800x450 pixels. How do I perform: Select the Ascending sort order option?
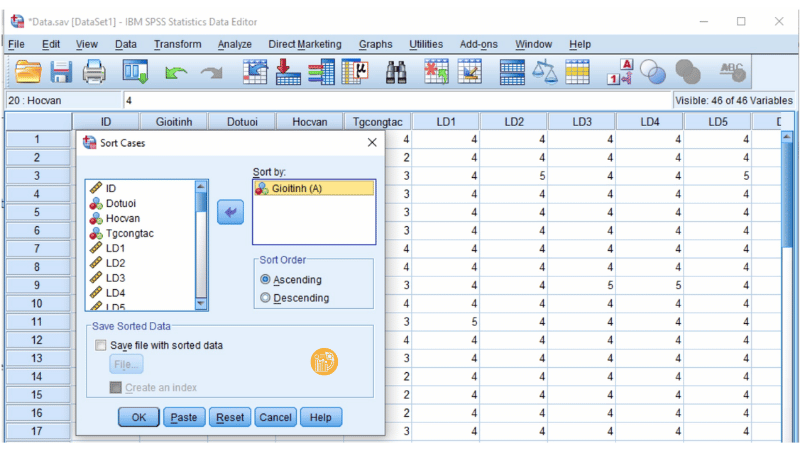tap(265, 280)
